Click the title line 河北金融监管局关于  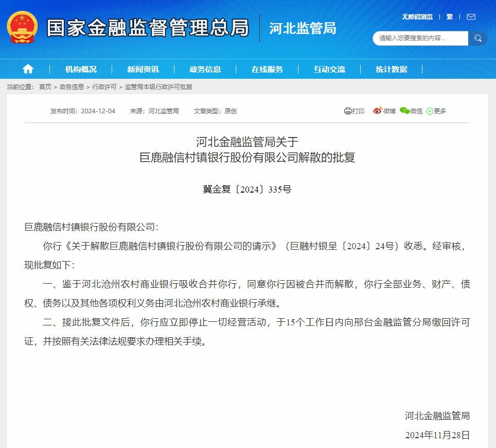pyautogui.click(x=247, y=142)
